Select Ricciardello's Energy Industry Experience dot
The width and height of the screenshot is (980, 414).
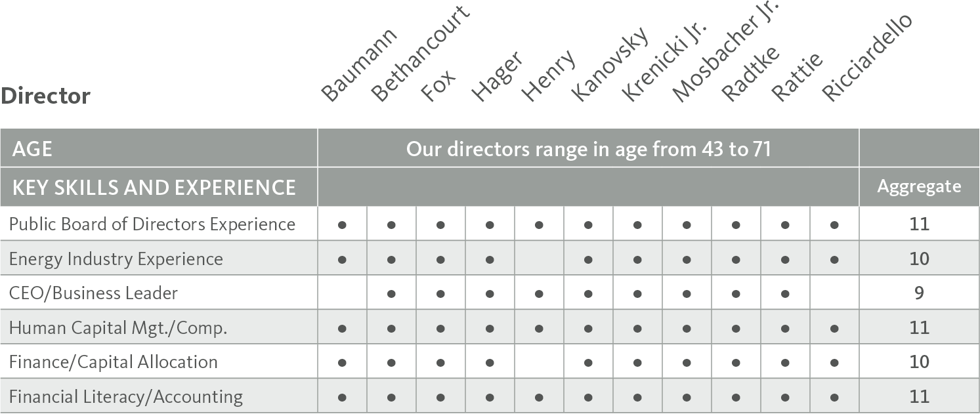[x=834, y=259]
